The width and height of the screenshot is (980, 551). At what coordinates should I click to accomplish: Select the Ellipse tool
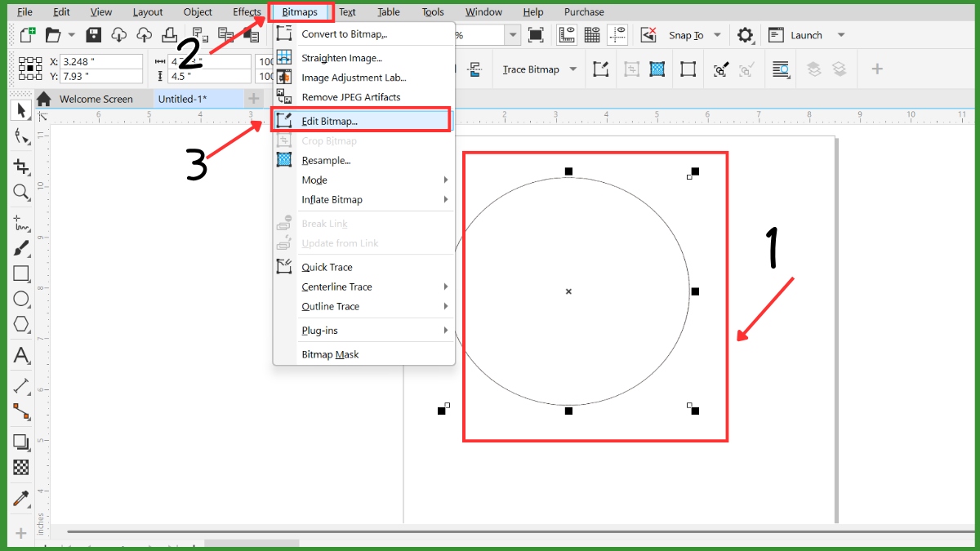[21, 300]
